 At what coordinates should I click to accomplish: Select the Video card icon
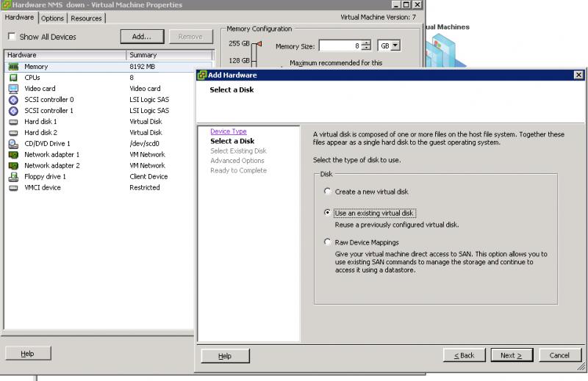point(13,89)
